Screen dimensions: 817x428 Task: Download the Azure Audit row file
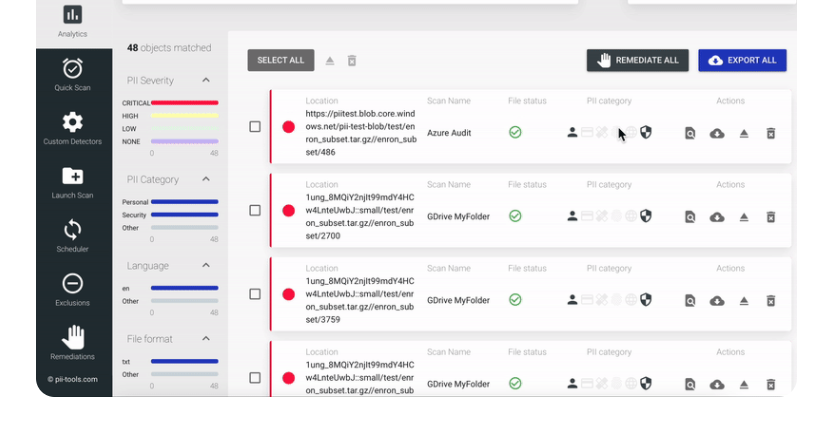pos(717,133)
